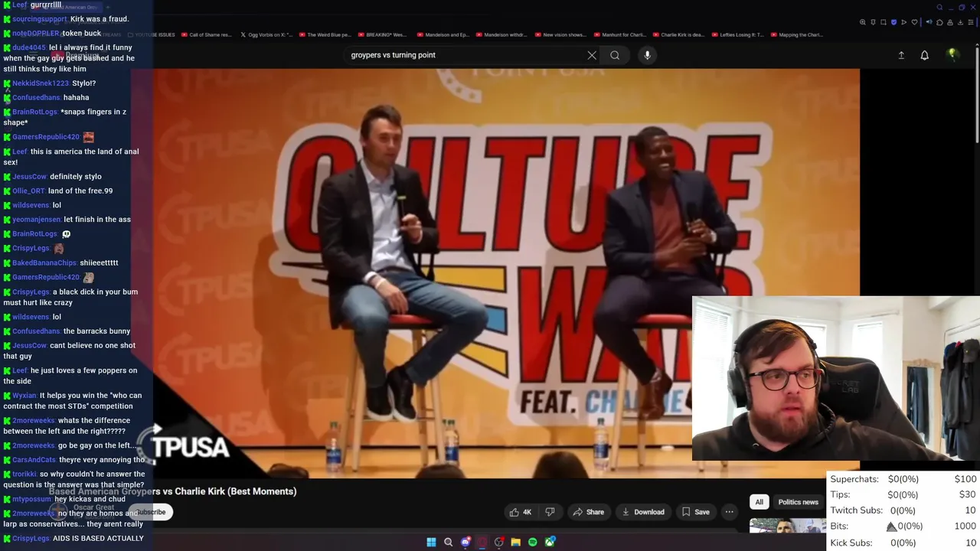
Task: Open YouTube notifications bell
Action: pyautogui.click(x=925, y=55)
